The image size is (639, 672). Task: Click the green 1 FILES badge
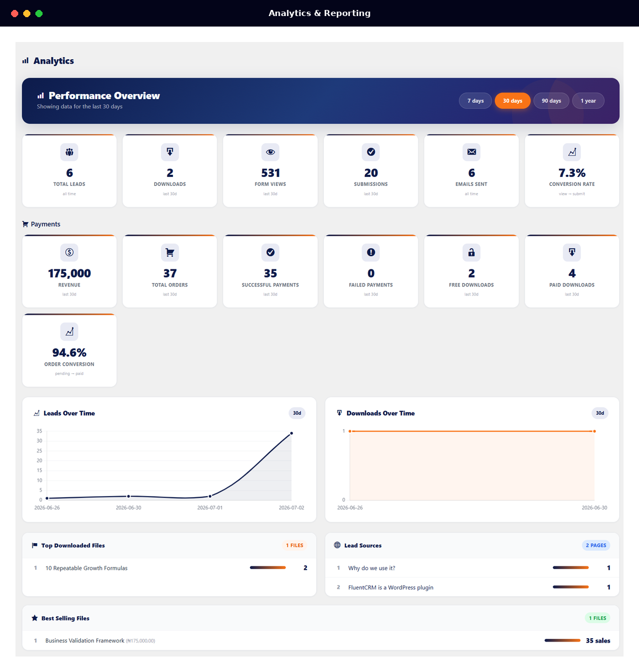pos(598,618)
